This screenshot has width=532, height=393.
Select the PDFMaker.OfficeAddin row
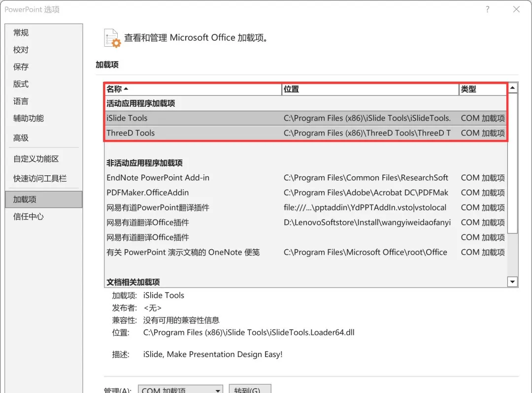pos(306,193)
